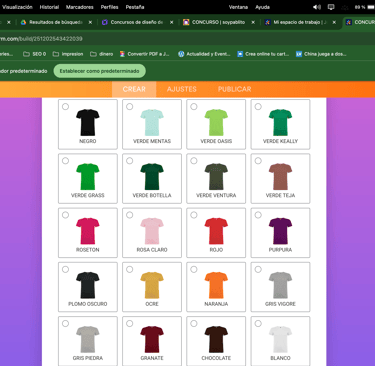
Task: Open the SEO 0 bookmark folder
Action: (x=35, y=54)
